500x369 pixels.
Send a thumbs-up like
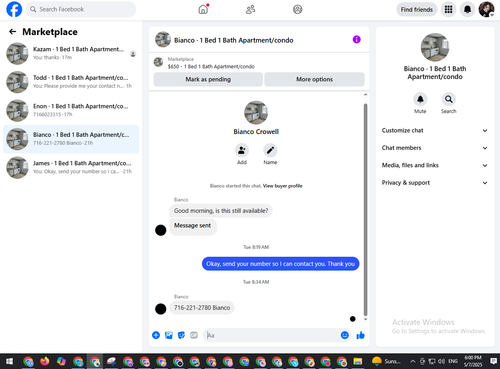coord(360,335)
